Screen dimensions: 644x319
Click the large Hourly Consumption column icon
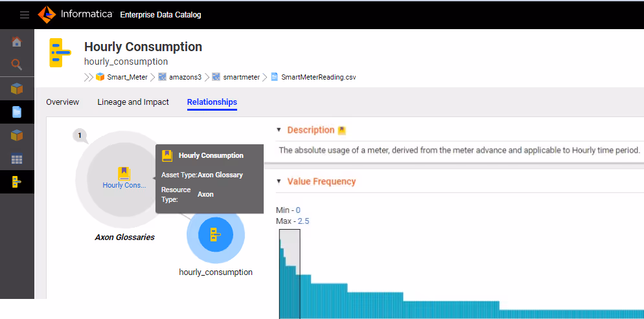coord(60,53)
